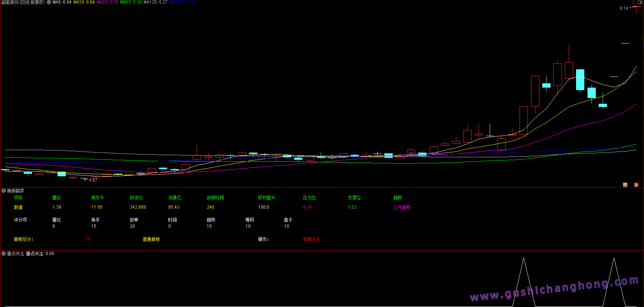This screenshot has width=644, height=307.
Task: Click the diamond icon at top right
Action: (x=633, y=2)
